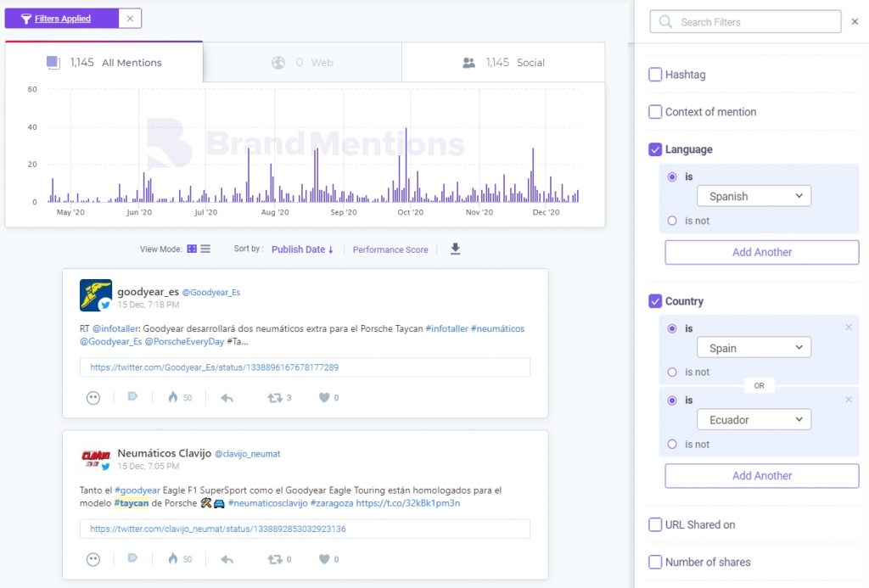869x588 pixels.
Task: Open the Filters Applied link
Action: (63, 19)
